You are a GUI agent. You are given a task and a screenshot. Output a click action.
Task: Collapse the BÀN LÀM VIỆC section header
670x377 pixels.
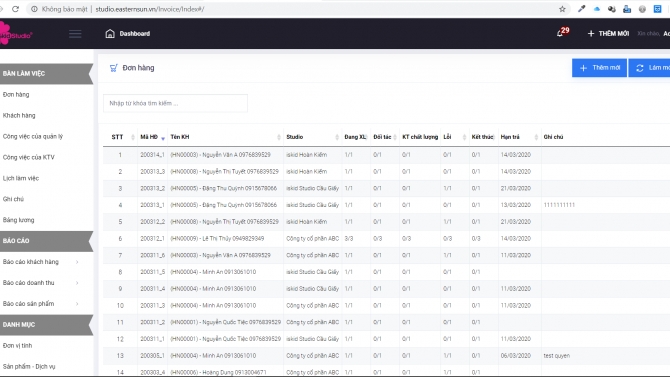[x=46, y=74]
